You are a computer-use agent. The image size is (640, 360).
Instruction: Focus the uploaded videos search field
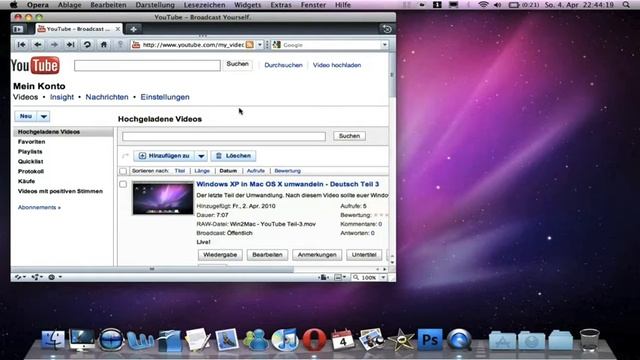224,136
